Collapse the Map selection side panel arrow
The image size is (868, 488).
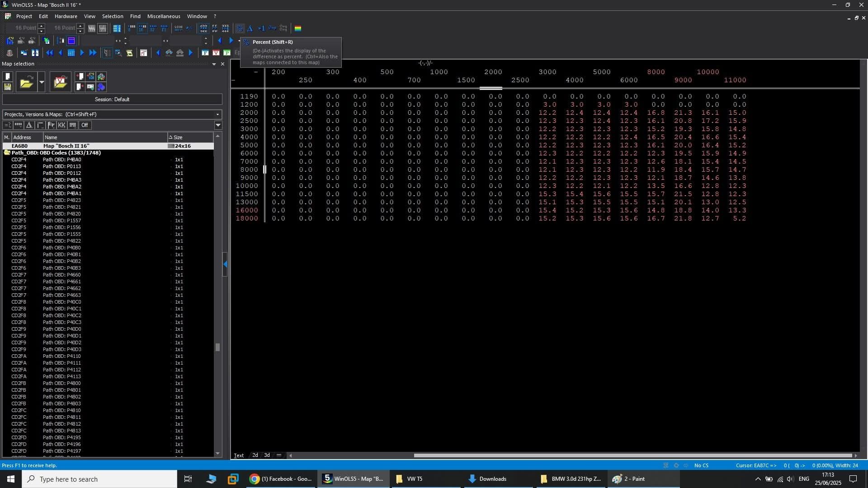coord(225,264)
